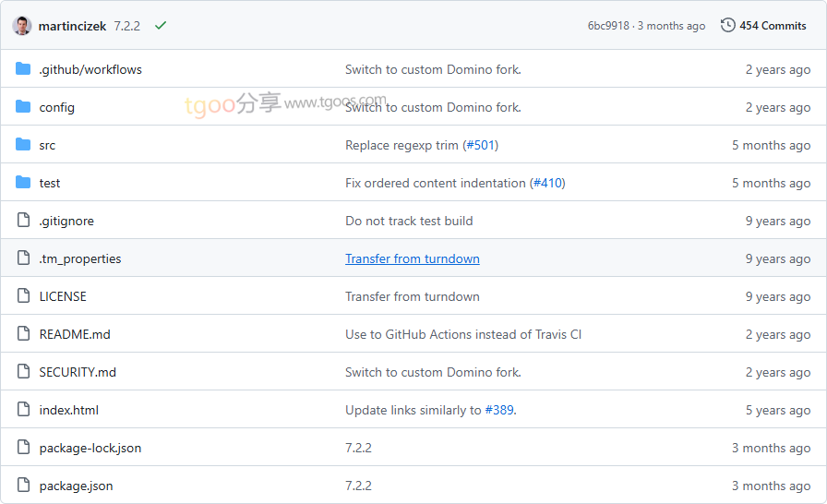Click the test folder icon
This screenshot has height=504, width=827.
point(23,183)
